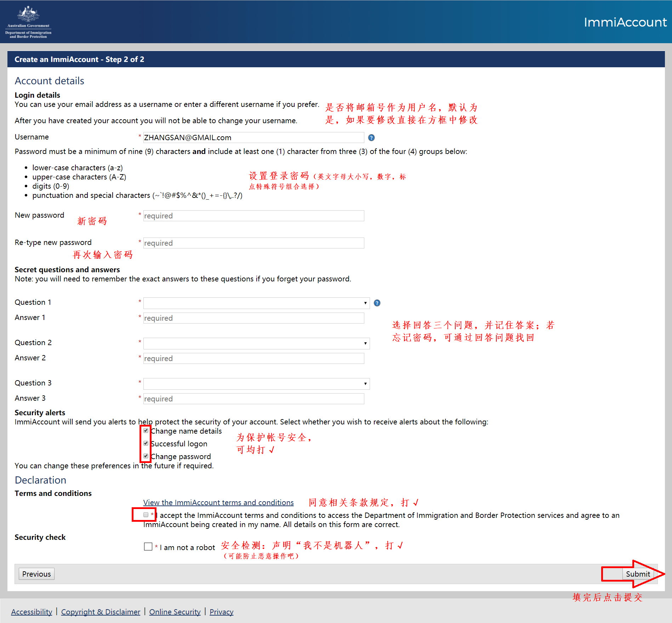Viewport: 672px width, 623px height.
Task: Click the Terms and conditions label
Action: tap(53, 493)
